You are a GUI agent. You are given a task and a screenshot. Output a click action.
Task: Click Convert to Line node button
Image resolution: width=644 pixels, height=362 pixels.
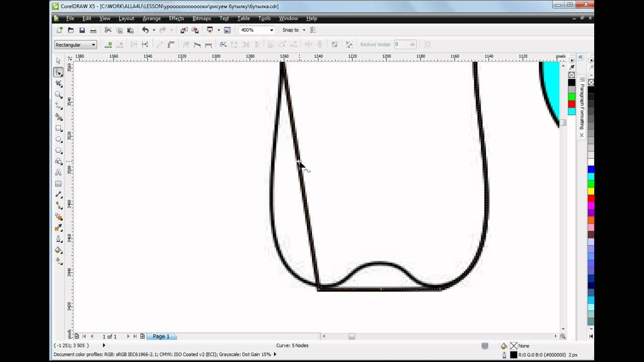pyautogui.click(x=159, y=45)
